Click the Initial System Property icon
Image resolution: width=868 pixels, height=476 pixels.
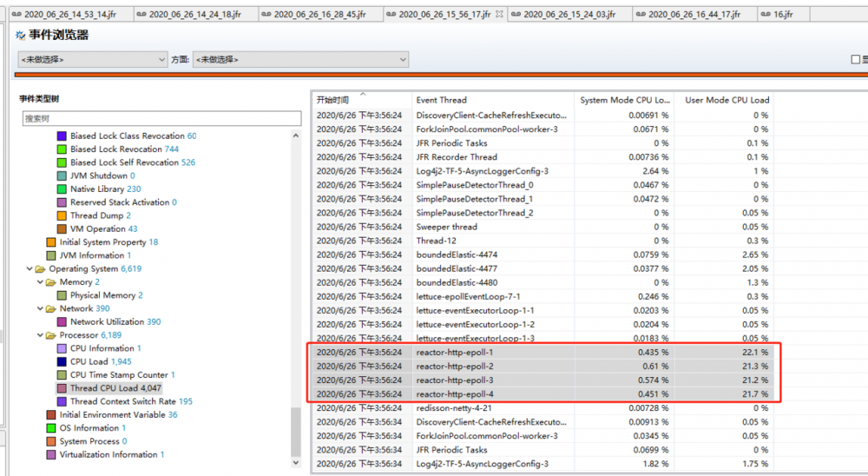(x=51, y=242)
